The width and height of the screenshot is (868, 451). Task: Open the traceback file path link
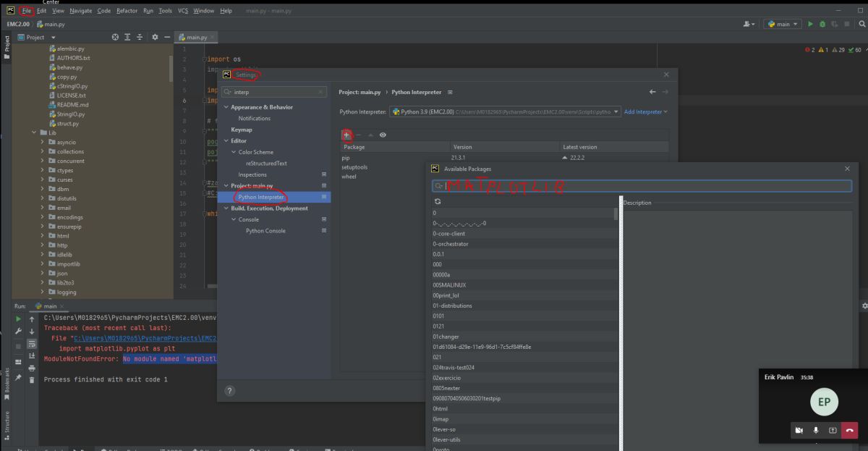(x=145, y=338)
